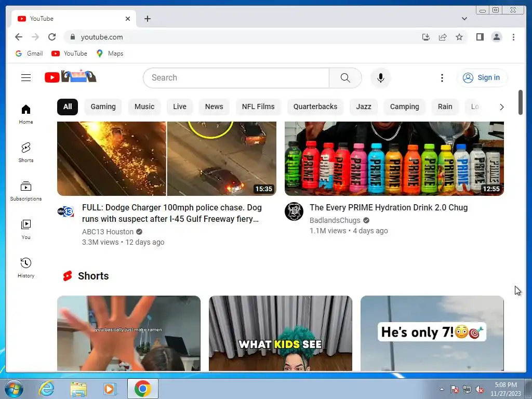Select the News filter chip
The image size is (532, 399).
click(214, 107)
